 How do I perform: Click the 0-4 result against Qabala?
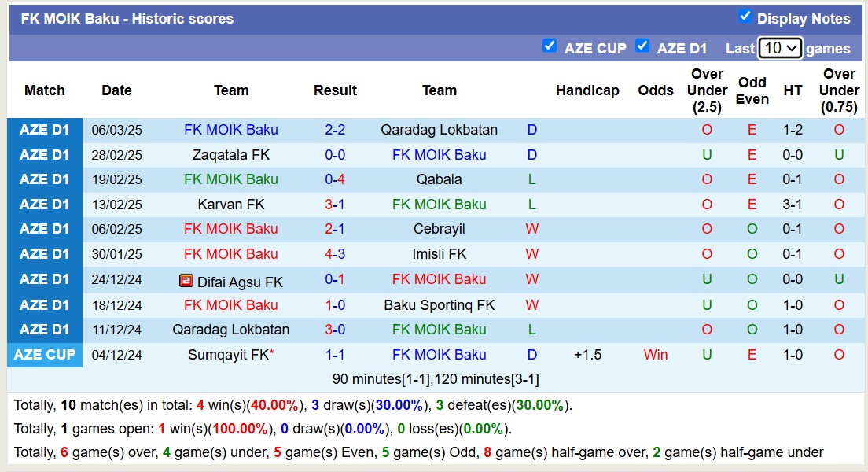click(335, 179)
